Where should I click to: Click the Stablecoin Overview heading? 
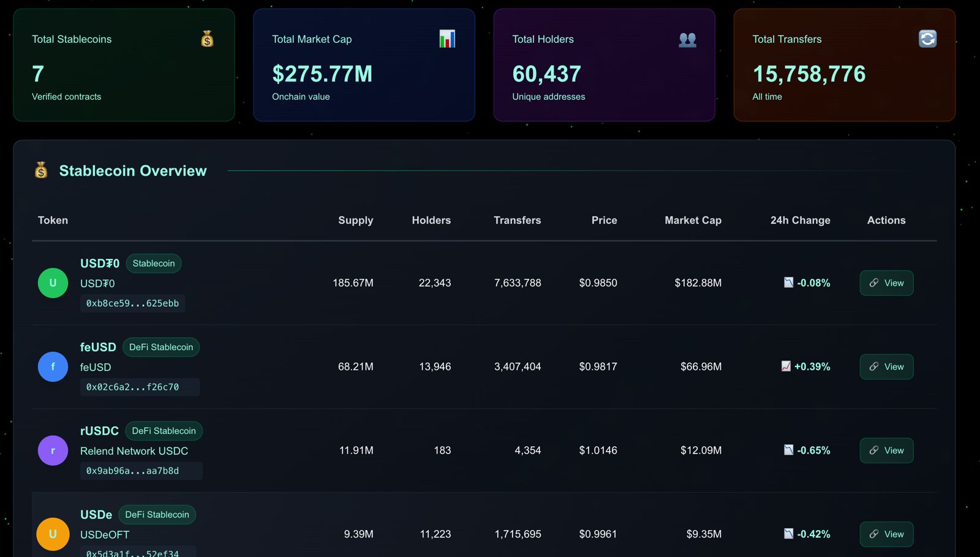click(x=133, y=171)
